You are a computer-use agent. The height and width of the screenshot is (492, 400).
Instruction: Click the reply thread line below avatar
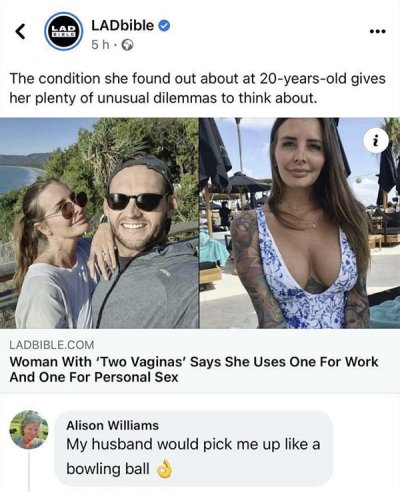point(29,472)
